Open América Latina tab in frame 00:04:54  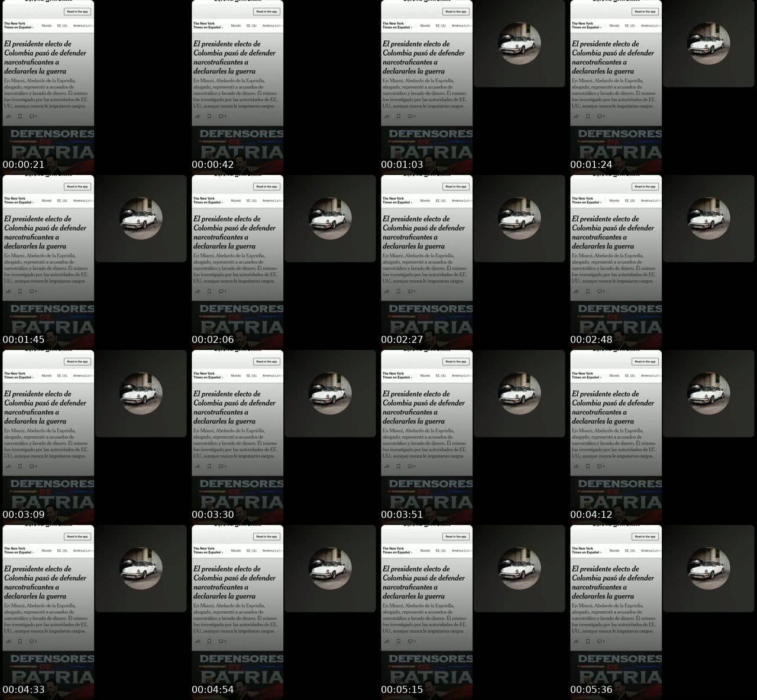(273, 550)
